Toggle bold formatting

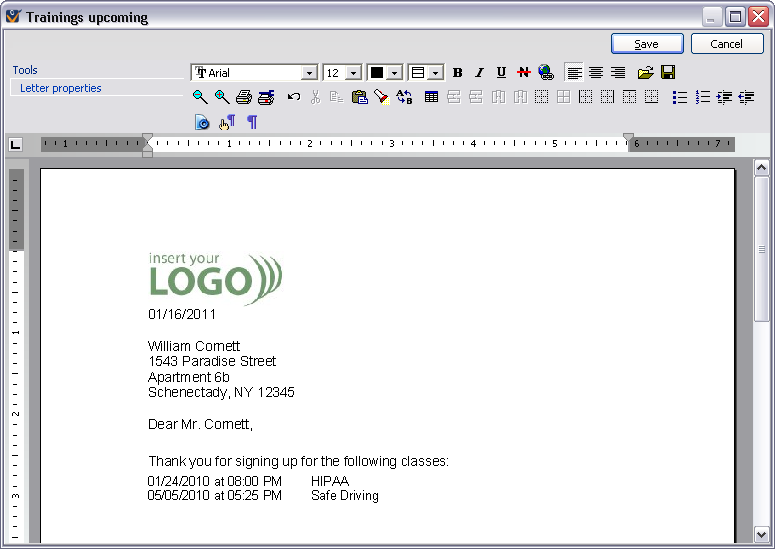(458, 73)
